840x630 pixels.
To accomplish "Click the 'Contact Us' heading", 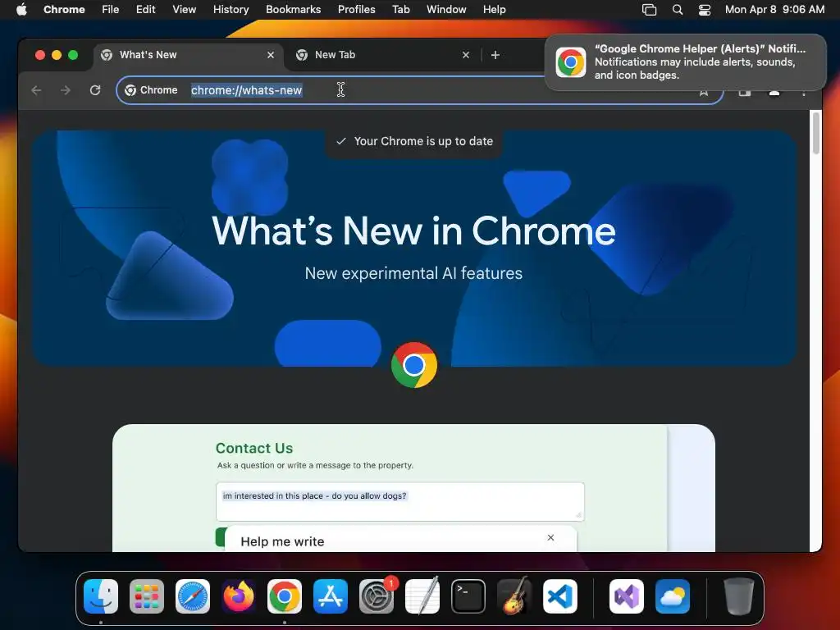I will 254,448.
